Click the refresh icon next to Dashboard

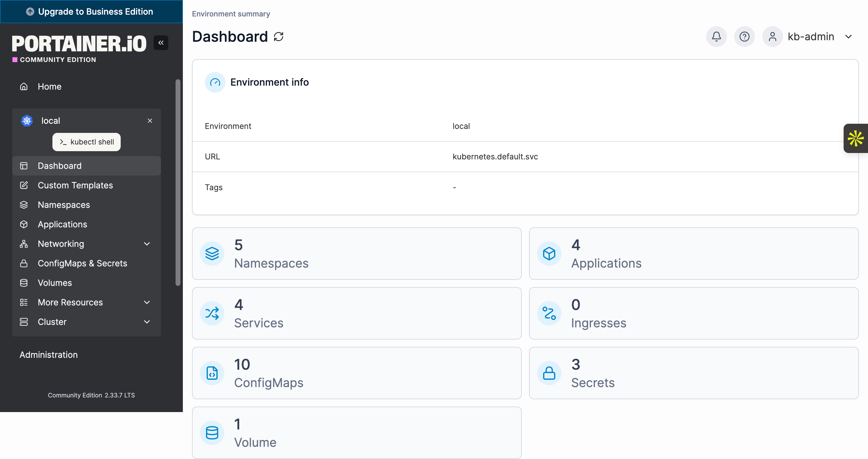[x=279, y=36]
